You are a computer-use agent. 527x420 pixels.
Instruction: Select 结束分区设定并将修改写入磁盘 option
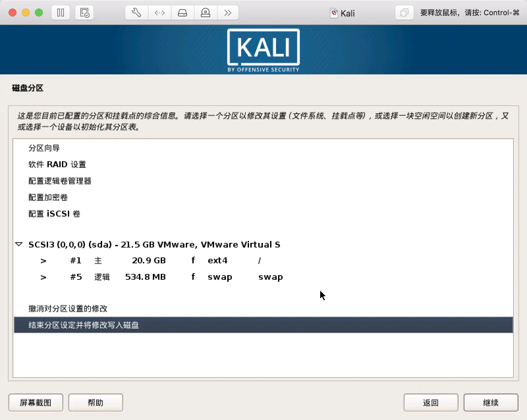tap(263, 325)
